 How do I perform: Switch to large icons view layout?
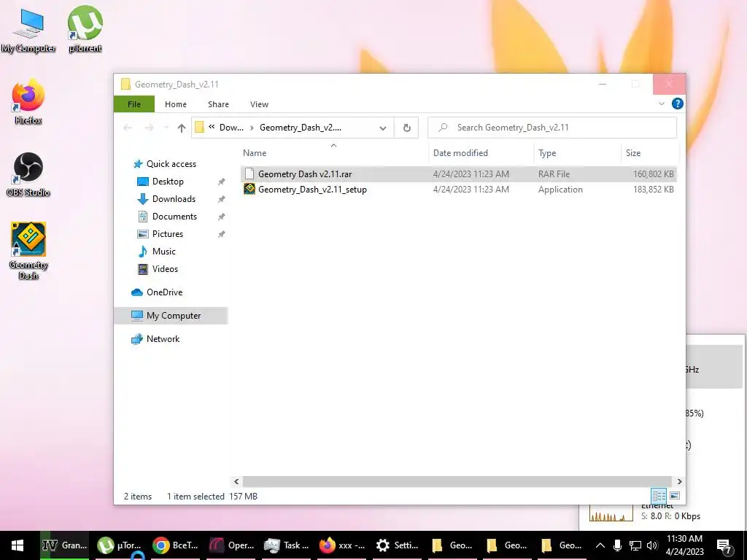675,496
